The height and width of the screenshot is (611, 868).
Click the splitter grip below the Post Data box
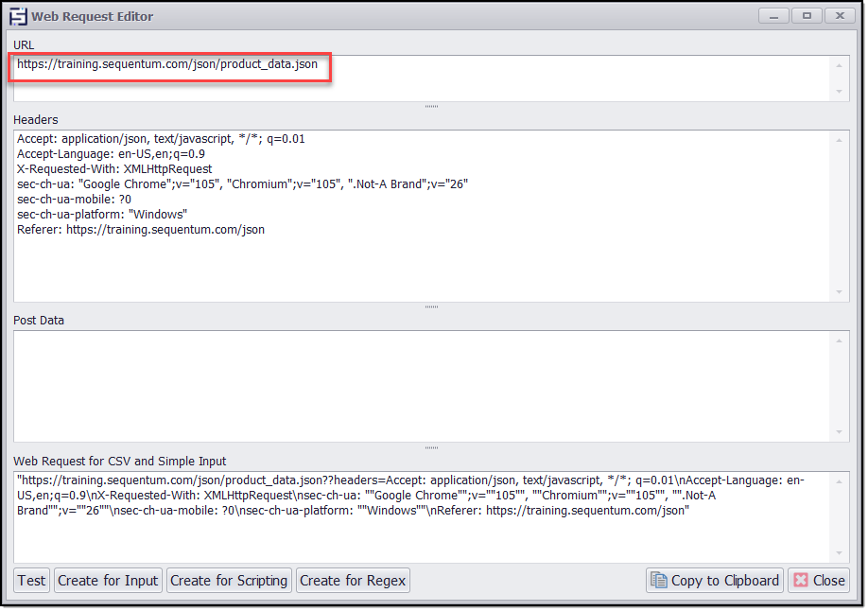pos(431,447)
